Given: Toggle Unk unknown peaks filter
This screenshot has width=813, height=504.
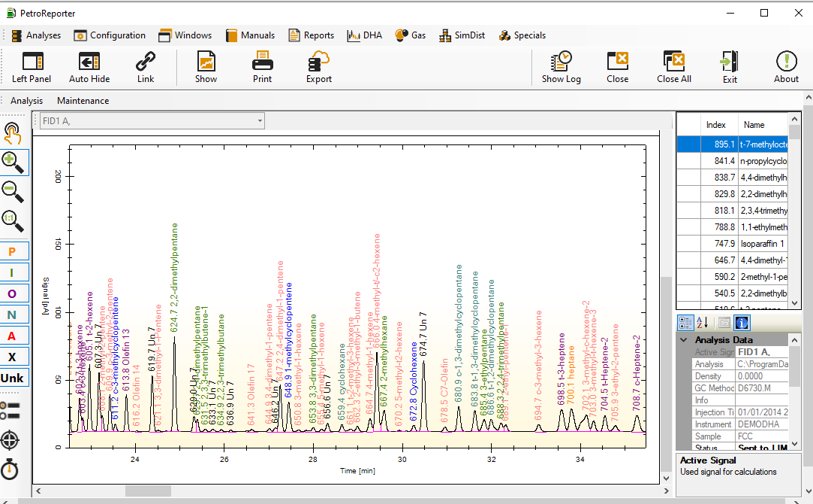Looking at the screenshot, I should pos(12,378).
